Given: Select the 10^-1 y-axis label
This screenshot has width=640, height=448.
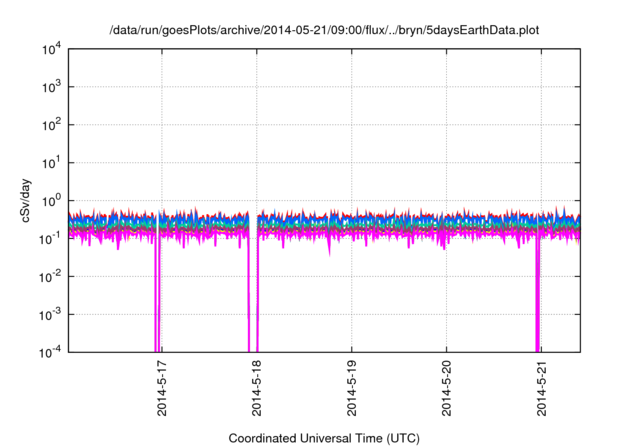Looking at the screenshot, I should [50, 238].
